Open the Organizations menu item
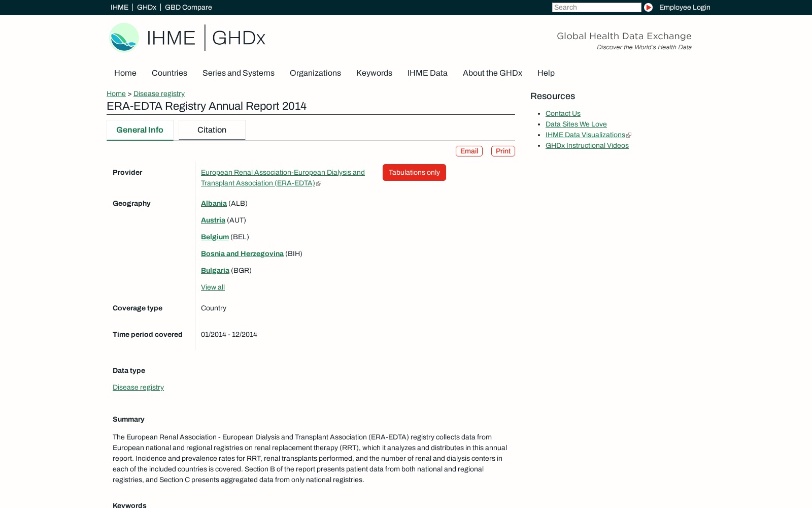This screenshot has height=508, width=812. point(315,73)
